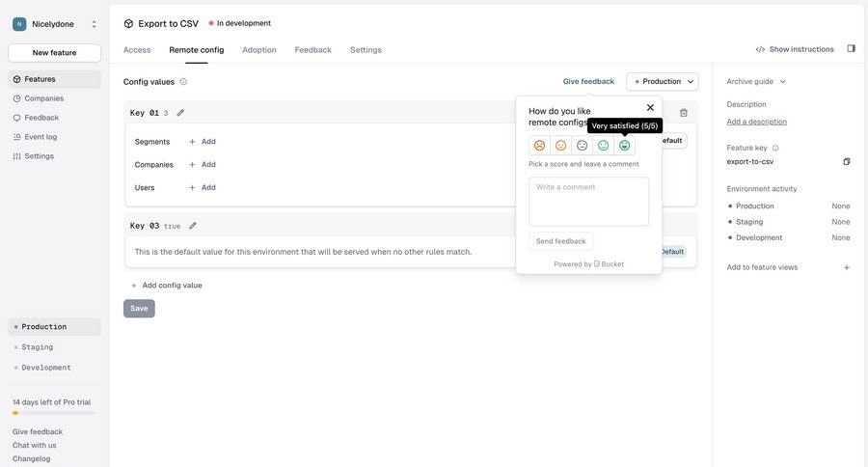Select the very dissatisfied face emoji
The width and height of the screenshot is (868, 467).
pyautogui.click(x=539, y=145)
